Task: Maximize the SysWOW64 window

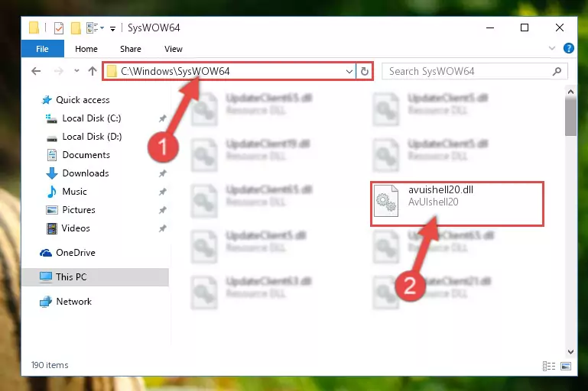Action: (x=525, y=27)
